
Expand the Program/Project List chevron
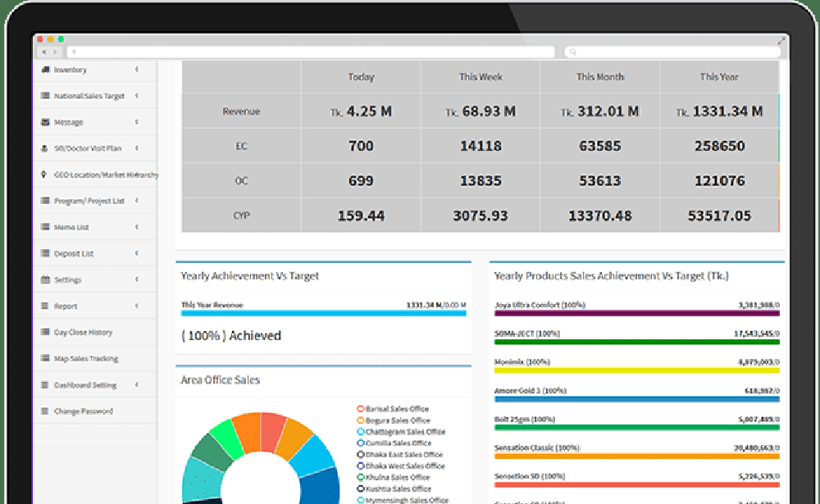coord(137,200)
